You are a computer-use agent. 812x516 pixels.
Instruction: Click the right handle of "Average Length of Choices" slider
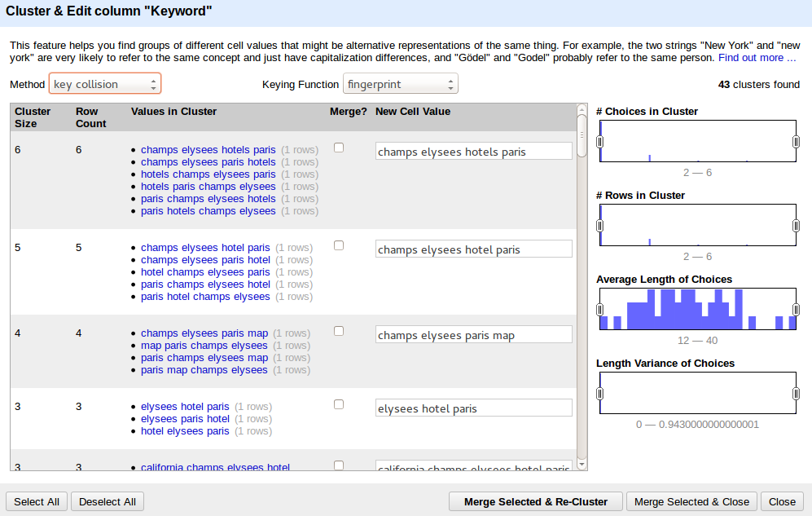[794, 309]
